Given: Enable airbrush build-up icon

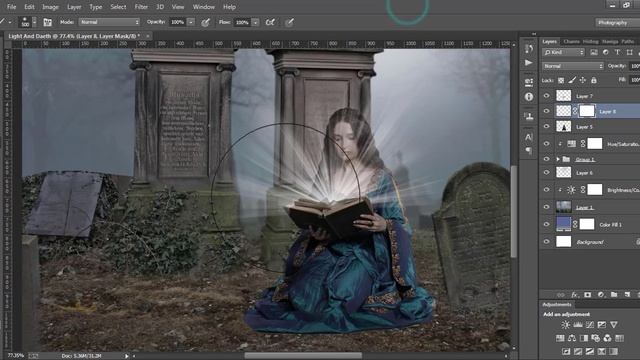Looking at the screenshot, I should tap(270, 22).
